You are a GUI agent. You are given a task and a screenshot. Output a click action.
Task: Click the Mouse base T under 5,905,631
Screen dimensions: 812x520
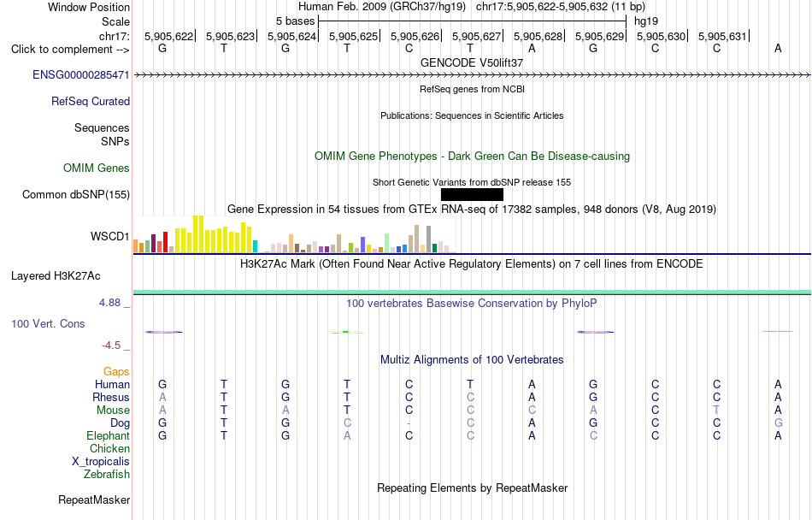[717, 411]
